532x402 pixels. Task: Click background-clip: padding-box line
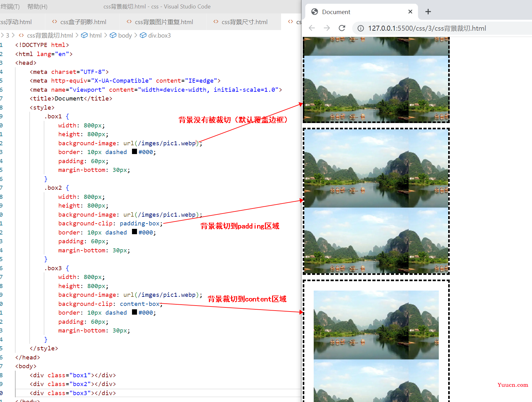[x=110, y=223]
